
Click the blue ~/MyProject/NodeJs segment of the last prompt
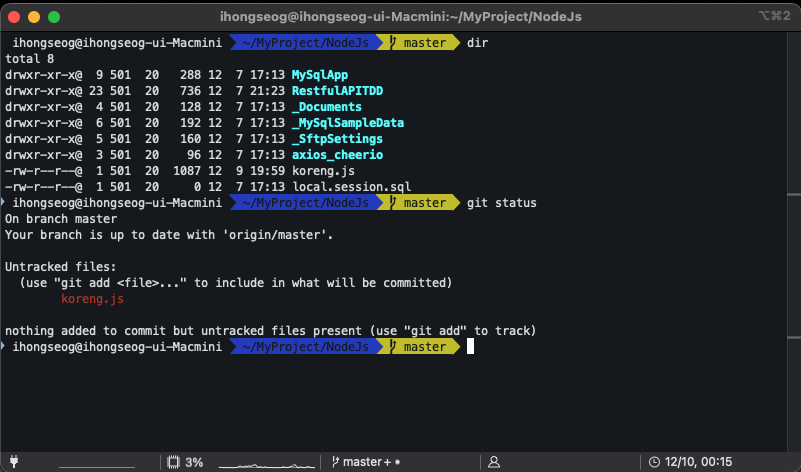click(x=305, y=347)
